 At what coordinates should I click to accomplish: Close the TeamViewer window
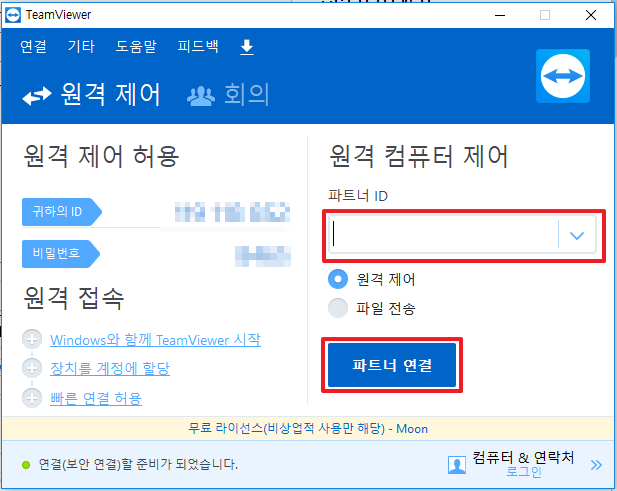[591, 15]
